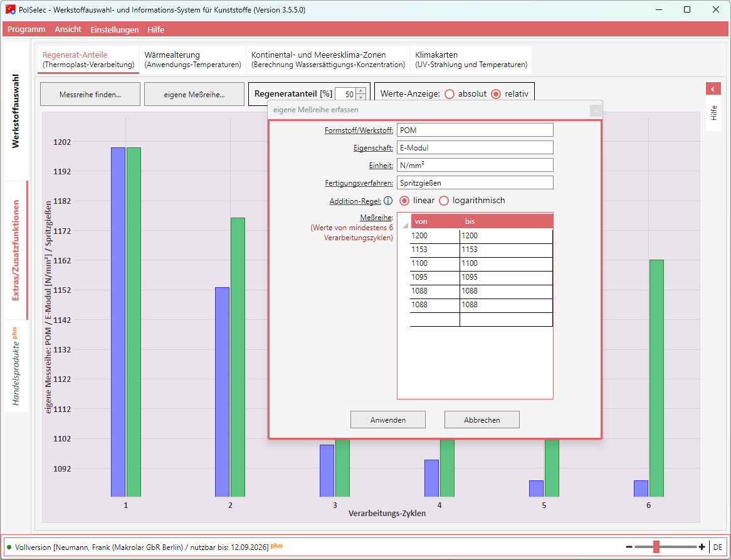This screenshot has width=731, height=560.
Task: Click the Messreihe finden... button
Action: tap(90, 94)
